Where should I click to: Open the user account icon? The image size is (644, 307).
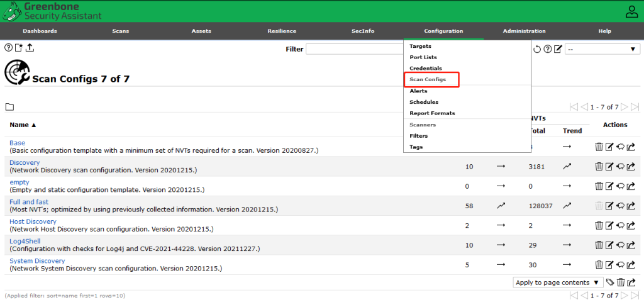(x=631, y=11)
